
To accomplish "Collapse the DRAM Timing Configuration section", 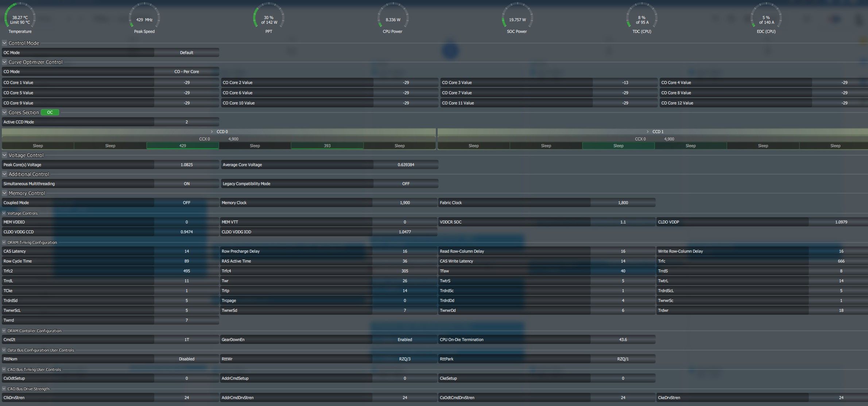I will (4, 242).
